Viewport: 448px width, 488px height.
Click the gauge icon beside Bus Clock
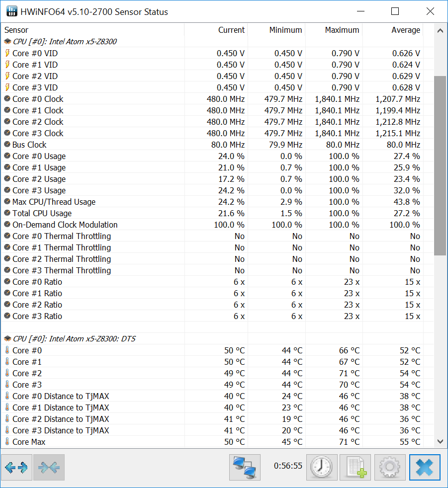(7, 145)
